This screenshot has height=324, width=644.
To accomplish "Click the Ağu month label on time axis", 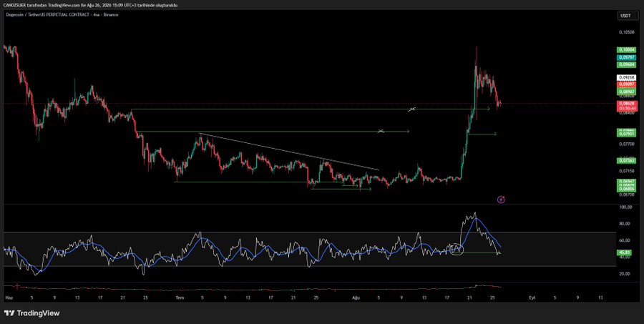I will click(x=356, y=297).
